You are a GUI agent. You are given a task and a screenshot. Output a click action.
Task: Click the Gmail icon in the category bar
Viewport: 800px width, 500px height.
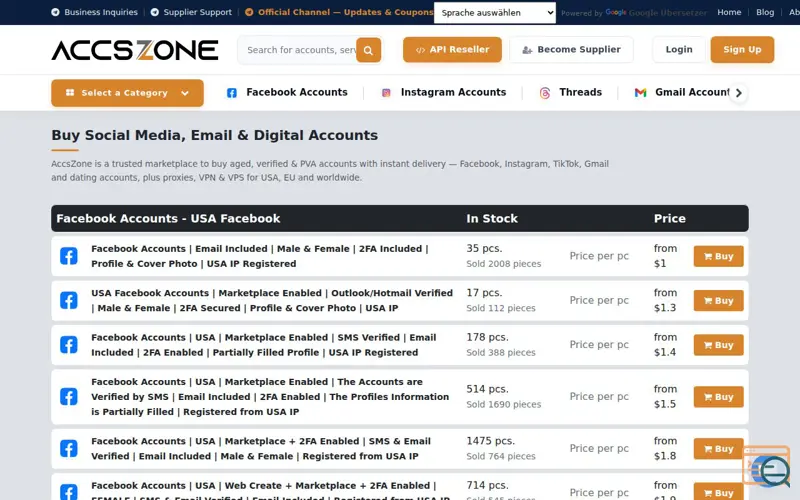640,93
